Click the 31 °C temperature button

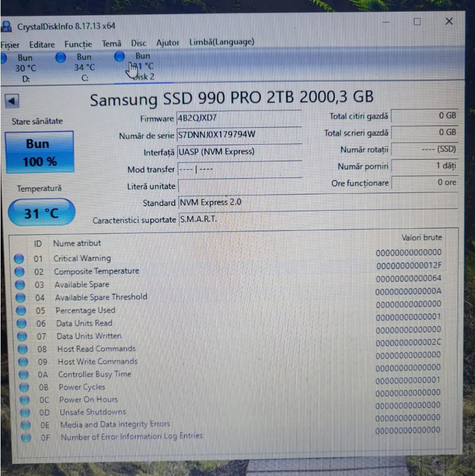point(41,213)
